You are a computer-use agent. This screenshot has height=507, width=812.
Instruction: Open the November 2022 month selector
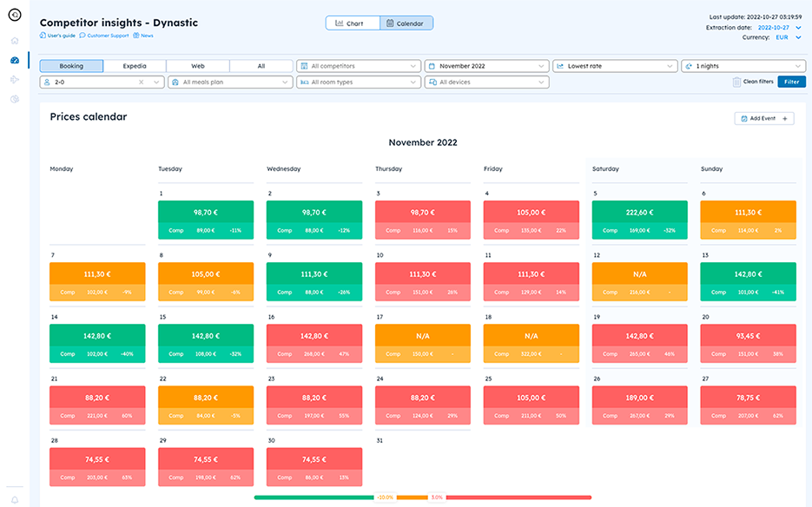pyautogui.click(x=486, y=66)
